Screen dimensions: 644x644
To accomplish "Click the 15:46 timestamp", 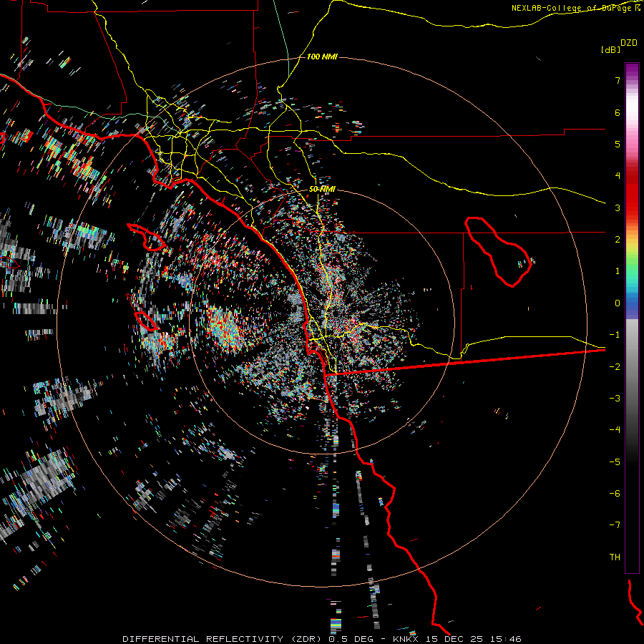I will click(506, 639).
